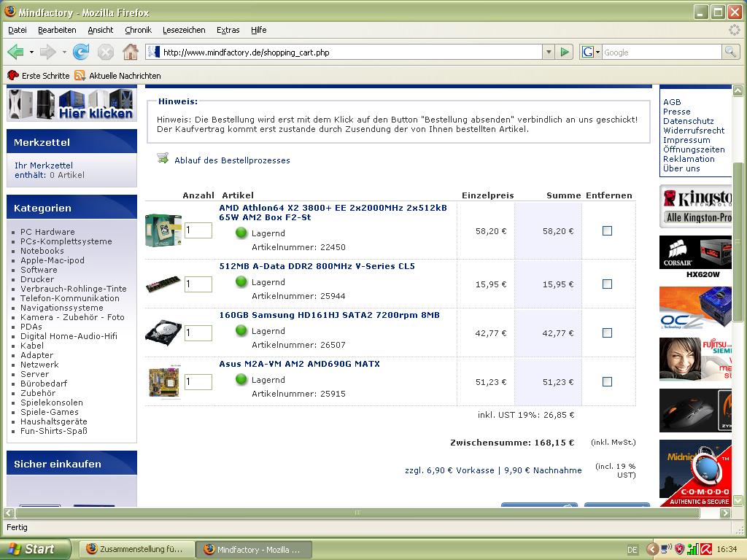This screenshot has height=560, width=747.
Task: Tick Entfernen checkbox for A-Data DDR2 RAM
Action: 607,284
